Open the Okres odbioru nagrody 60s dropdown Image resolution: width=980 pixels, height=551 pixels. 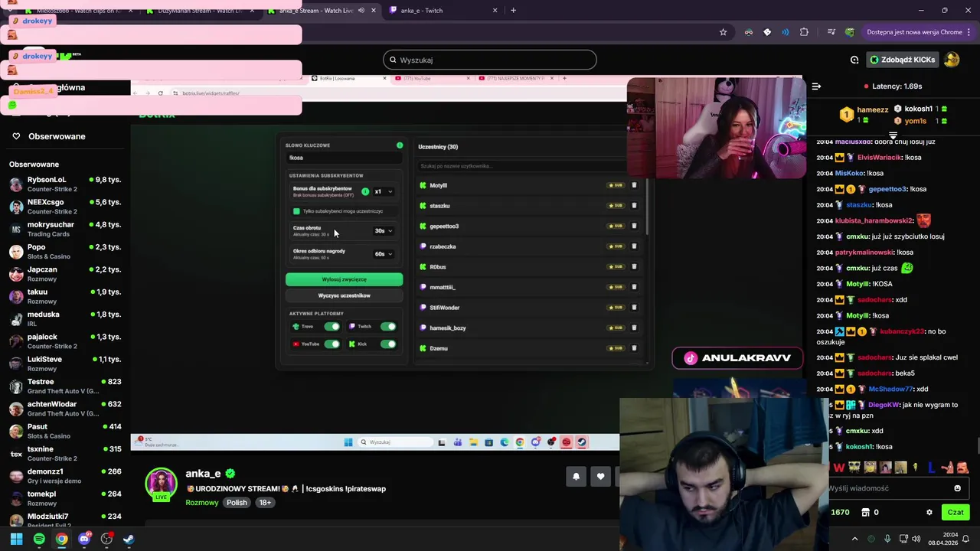(x=383, y=253)
